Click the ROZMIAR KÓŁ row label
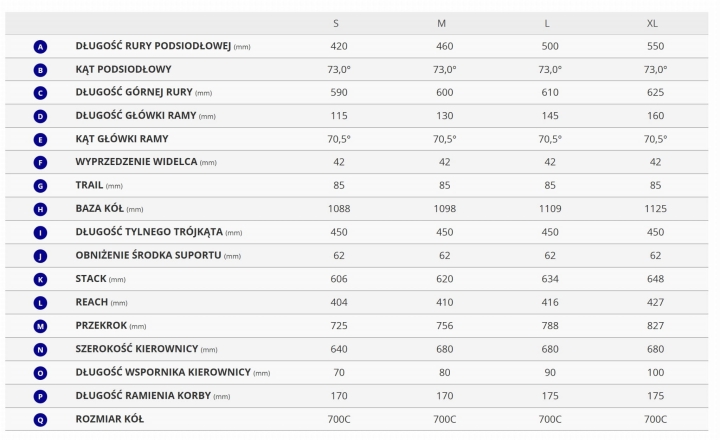 click(x=109, y=419)
